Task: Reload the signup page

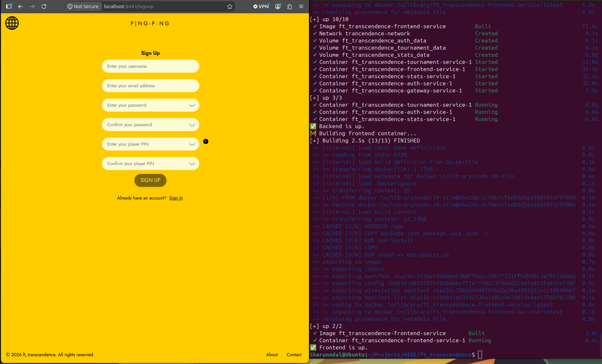Action: coord(44,6)
